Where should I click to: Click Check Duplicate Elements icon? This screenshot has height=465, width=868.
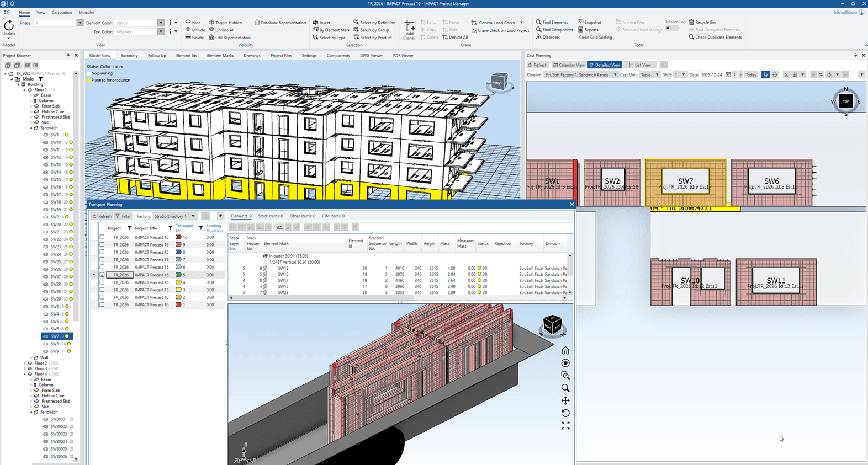point(691,38)
